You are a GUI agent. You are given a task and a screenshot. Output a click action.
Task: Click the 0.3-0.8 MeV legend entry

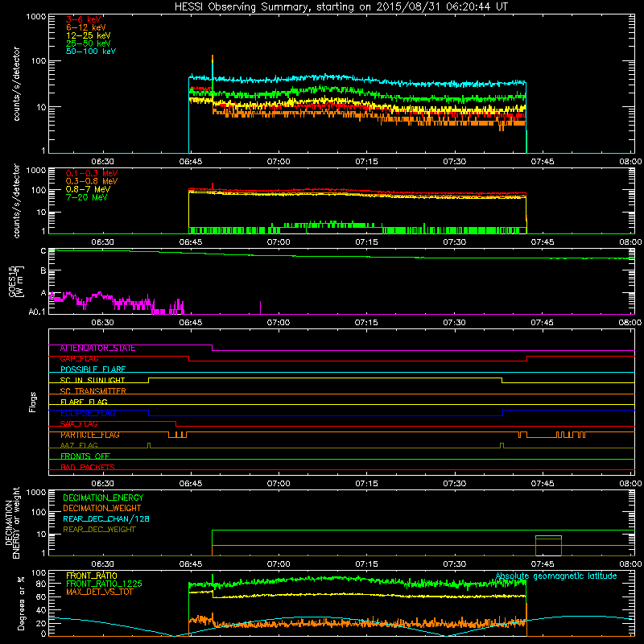pos(92,181)
